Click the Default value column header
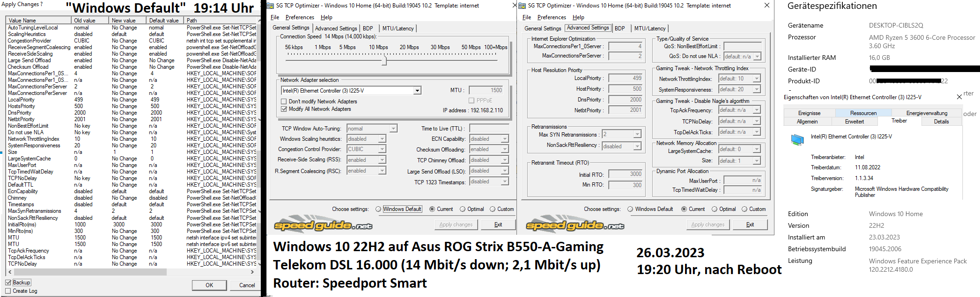This screenshot has width=980, height=297. 165,21
